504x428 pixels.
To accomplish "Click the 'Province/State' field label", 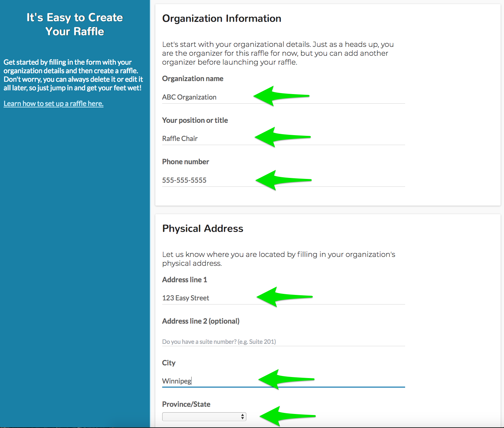I will 186,404.
